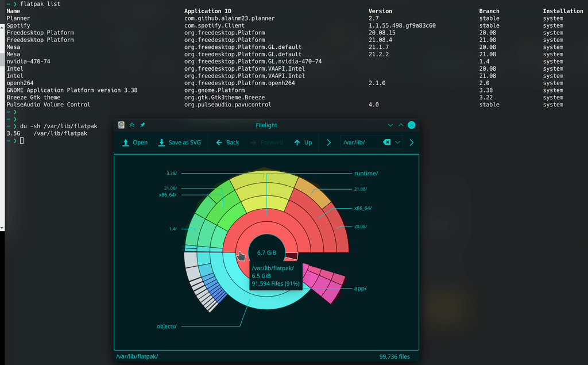Viewport: 588px width, 365px height.
Task: Open a folder using the Open icon
Action: point(125,142)
